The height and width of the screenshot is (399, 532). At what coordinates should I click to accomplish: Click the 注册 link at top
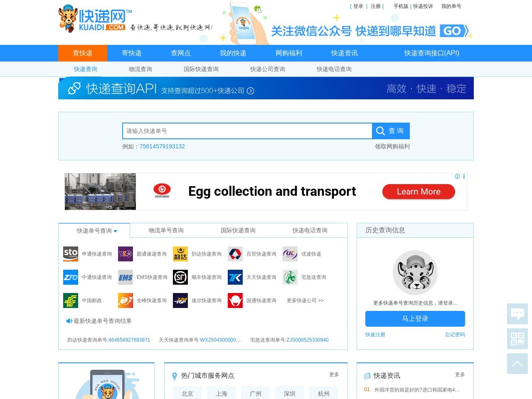376,6
